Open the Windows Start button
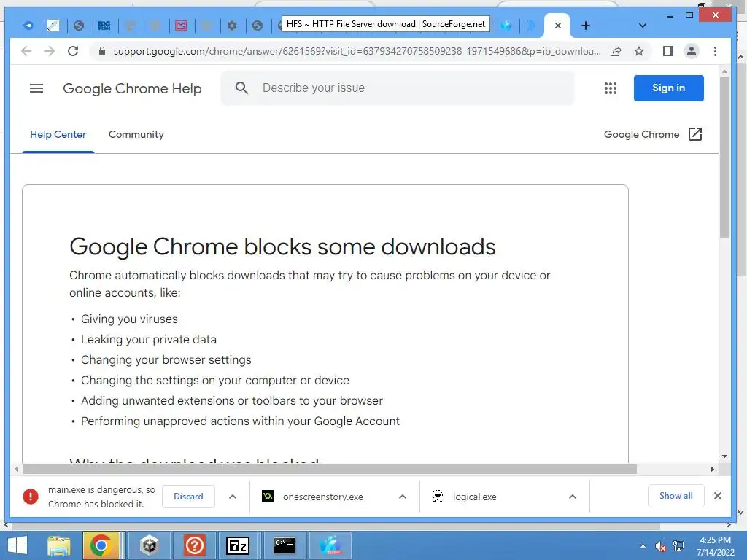747x560 pixels. tap(18, 545)
